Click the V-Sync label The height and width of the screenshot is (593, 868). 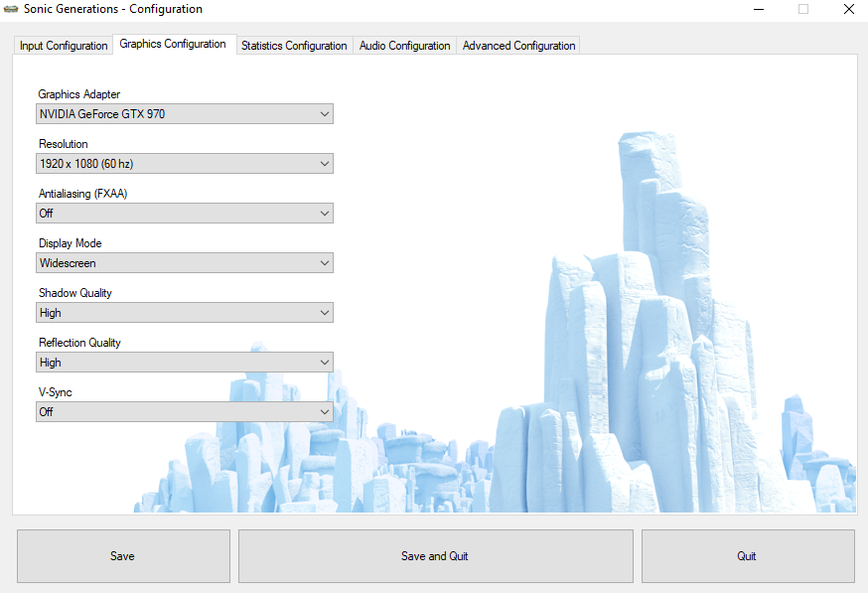pos(56,392)
